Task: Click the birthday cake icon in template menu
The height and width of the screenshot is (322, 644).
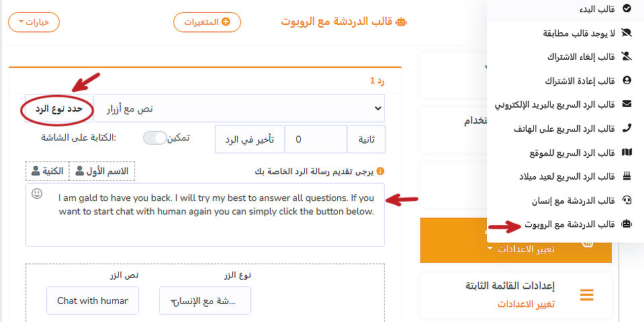Action: (627, 176)
